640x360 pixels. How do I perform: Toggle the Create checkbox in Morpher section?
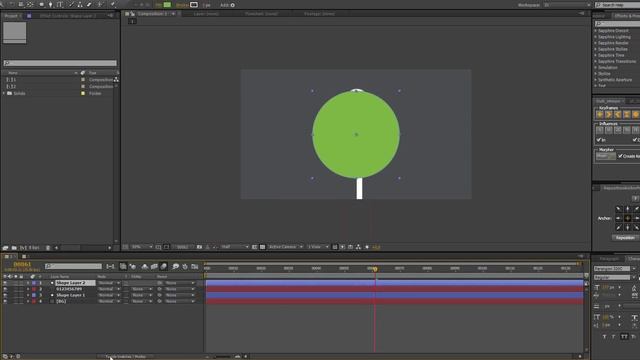620,156
